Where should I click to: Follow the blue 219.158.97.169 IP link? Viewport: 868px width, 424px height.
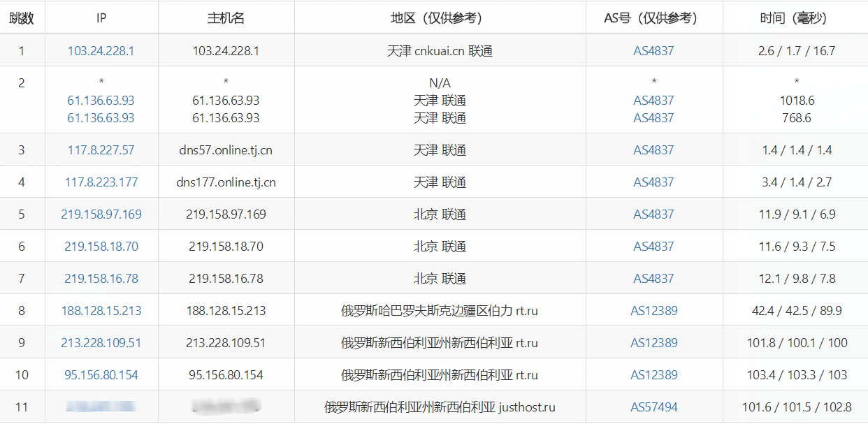click(101, 214)
